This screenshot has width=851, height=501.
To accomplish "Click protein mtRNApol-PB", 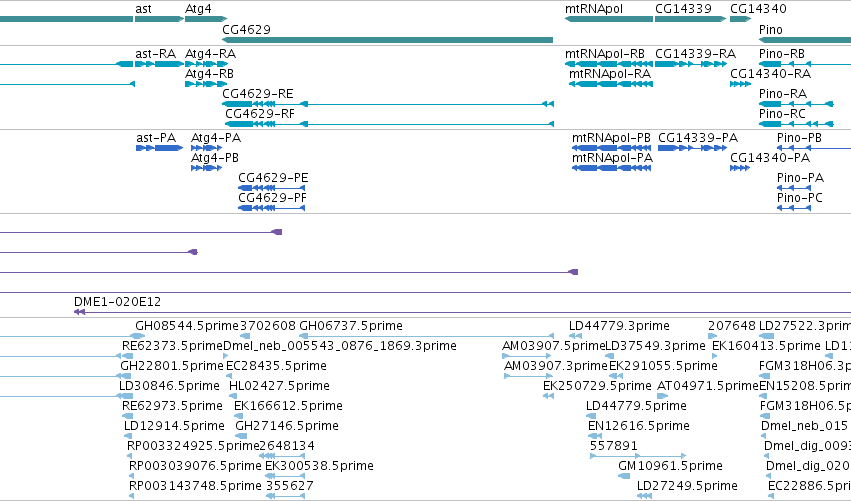I will click(x=612, y=148).
